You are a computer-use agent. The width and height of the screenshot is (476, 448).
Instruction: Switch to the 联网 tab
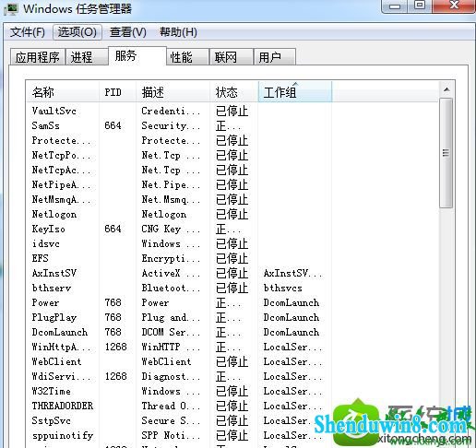[232, 57]
